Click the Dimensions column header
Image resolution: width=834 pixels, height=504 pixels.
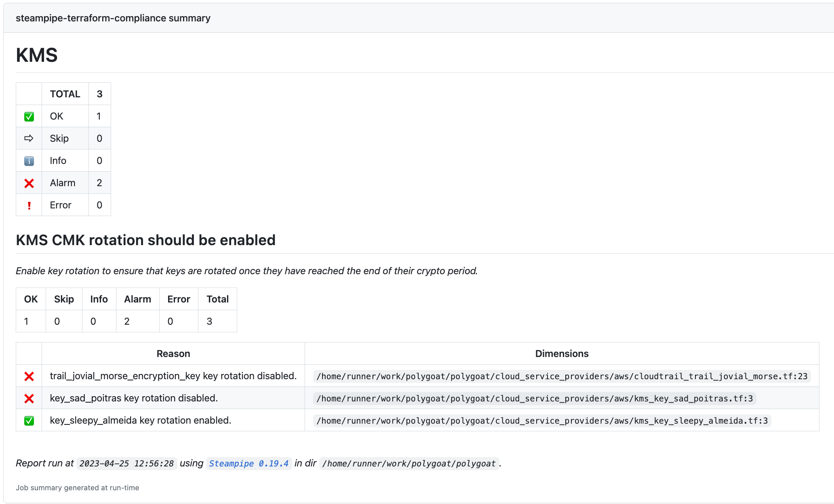click(562, 354)
